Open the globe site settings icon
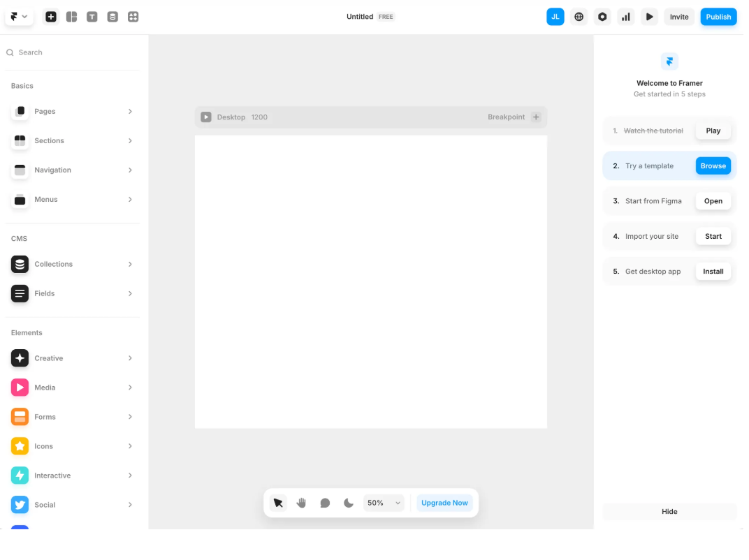This screenshot has width=749, height=560. (x=579, y=17)
